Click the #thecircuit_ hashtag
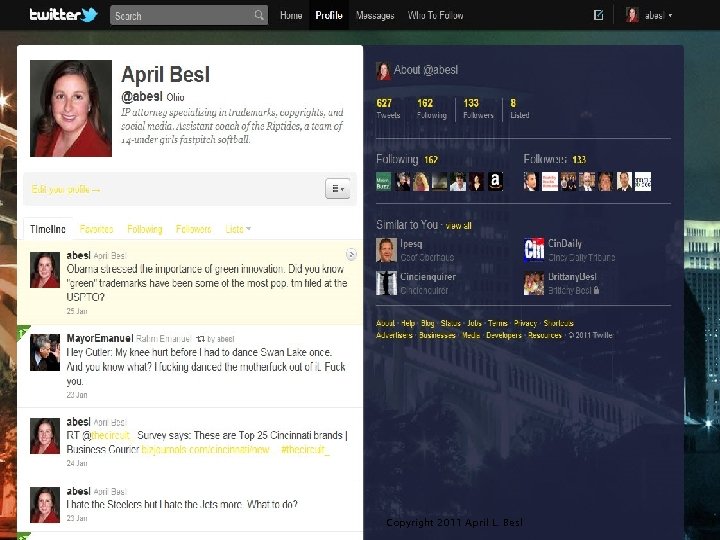The width and height of the screenshot is (720, 540). click(305, 450)
